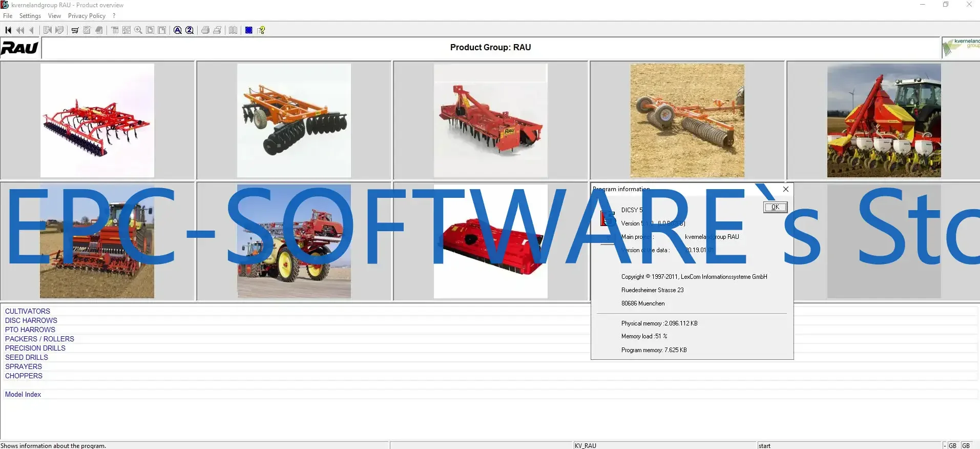Open the PRECISION DRILLS link
This screenshot has width=980, height=449.
(35, 348)
